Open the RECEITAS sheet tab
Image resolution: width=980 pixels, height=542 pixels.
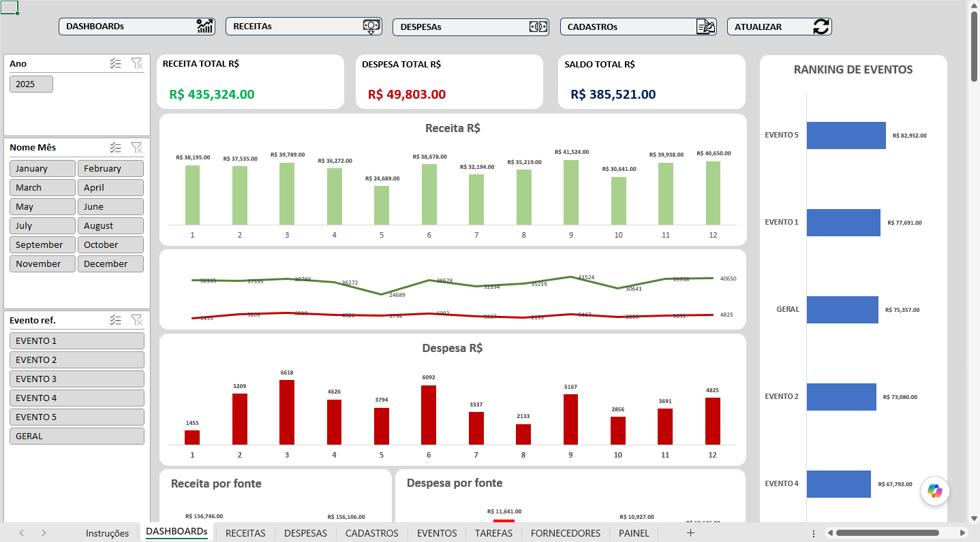[x=245, y=533]
